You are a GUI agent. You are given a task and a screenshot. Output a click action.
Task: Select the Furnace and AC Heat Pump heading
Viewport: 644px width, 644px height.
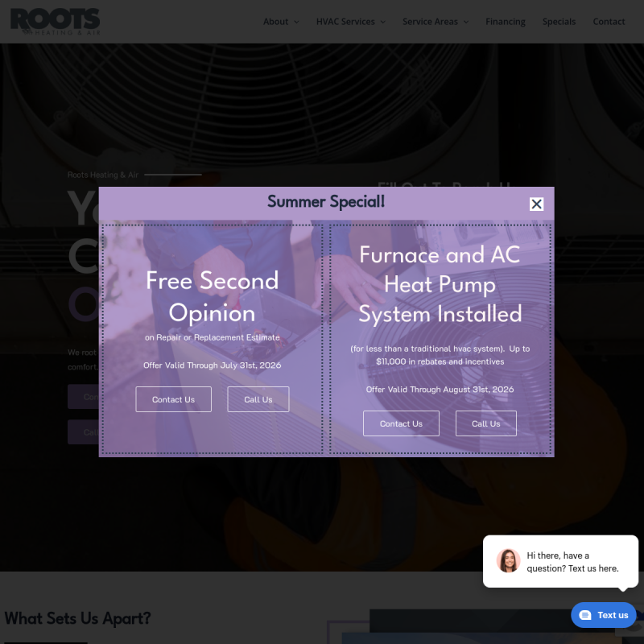tap(440, 284)
